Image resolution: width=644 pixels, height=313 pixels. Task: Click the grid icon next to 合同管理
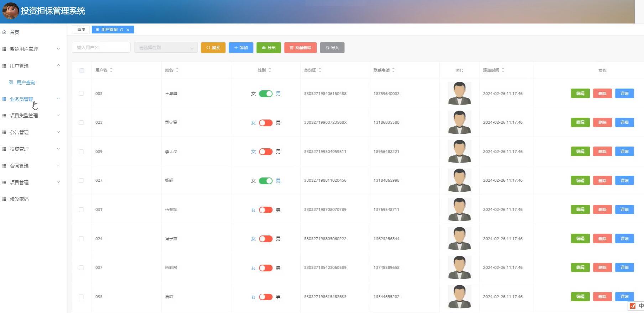tap(4, 166)
